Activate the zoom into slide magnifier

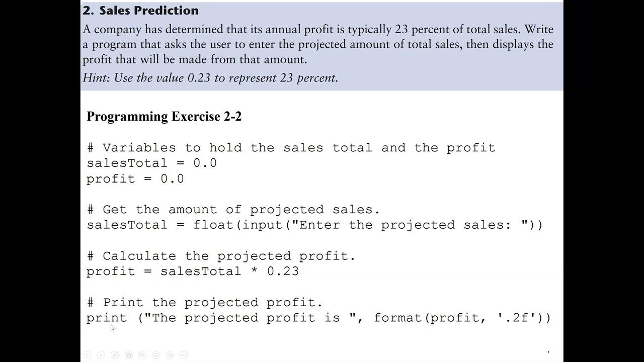[142, 355]
